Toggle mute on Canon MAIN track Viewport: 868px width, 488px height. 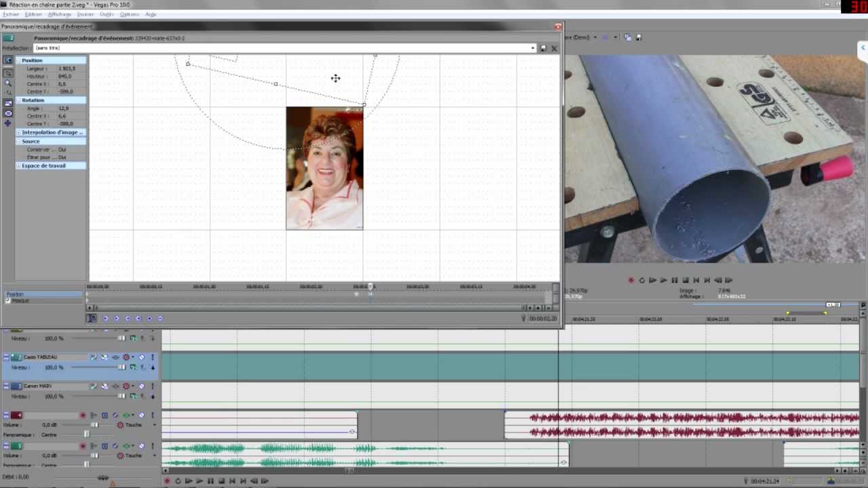coord(142,386)
